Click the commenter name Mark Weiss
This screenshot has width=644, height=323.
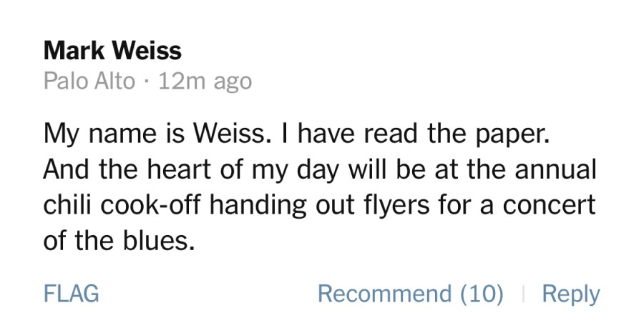click(x=112, y=51)
